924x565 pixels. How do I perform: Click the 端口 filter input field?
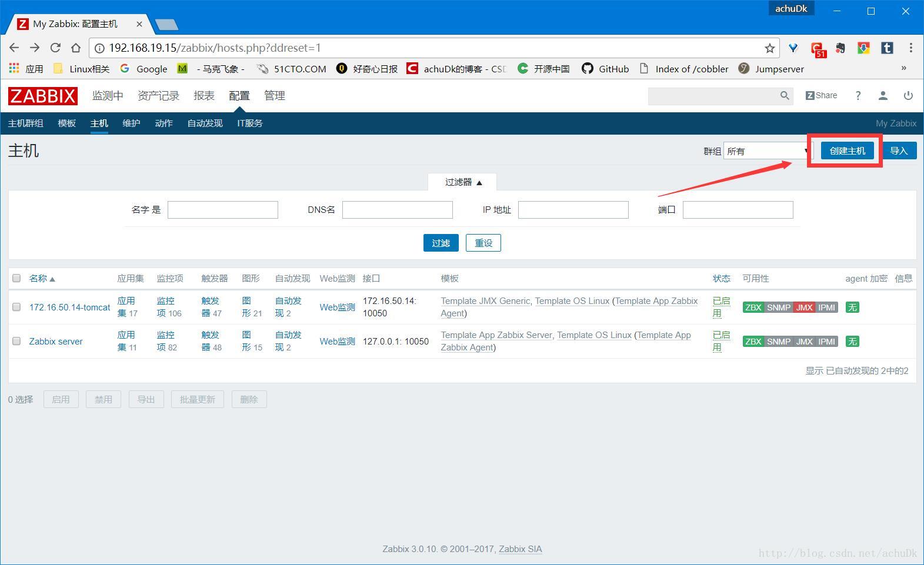tap(738, 210)
